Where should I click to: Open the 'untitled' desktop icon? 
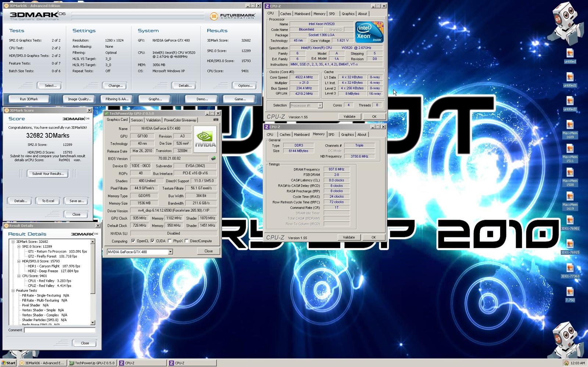[570, 56]
